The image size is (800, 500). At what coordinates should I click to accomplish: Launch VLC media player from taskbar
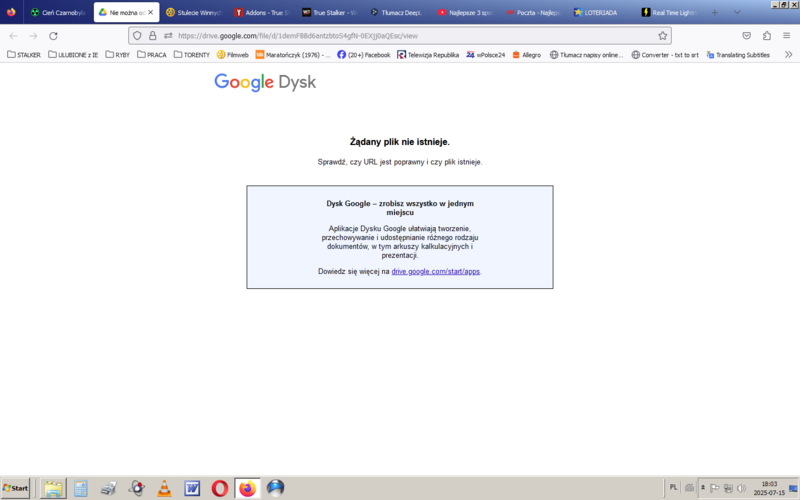pos(164,488)
